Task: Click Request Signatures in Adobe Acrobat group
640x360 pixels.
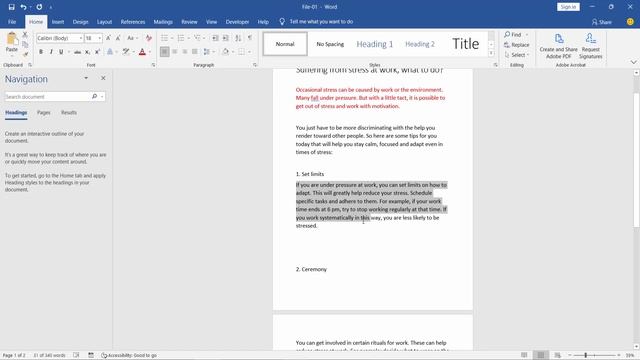Action: (x=591, y=46)
